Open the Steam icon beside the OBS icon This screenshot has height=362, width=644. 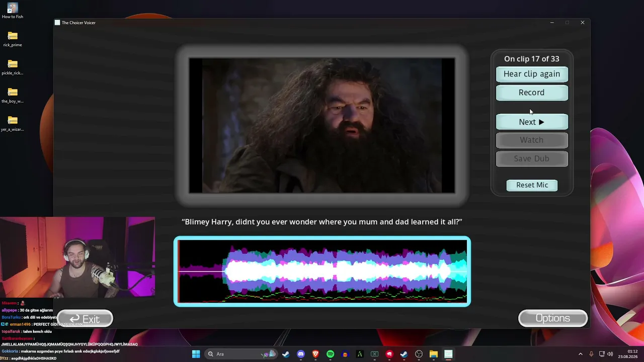(404, 354)
